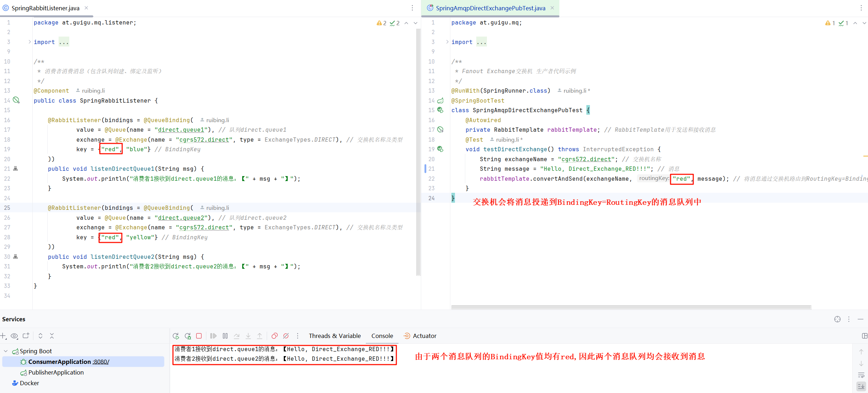Pause program execution
Image resolution: width=868 pixels, height=393 pixels.
click(x=225, y=336)
